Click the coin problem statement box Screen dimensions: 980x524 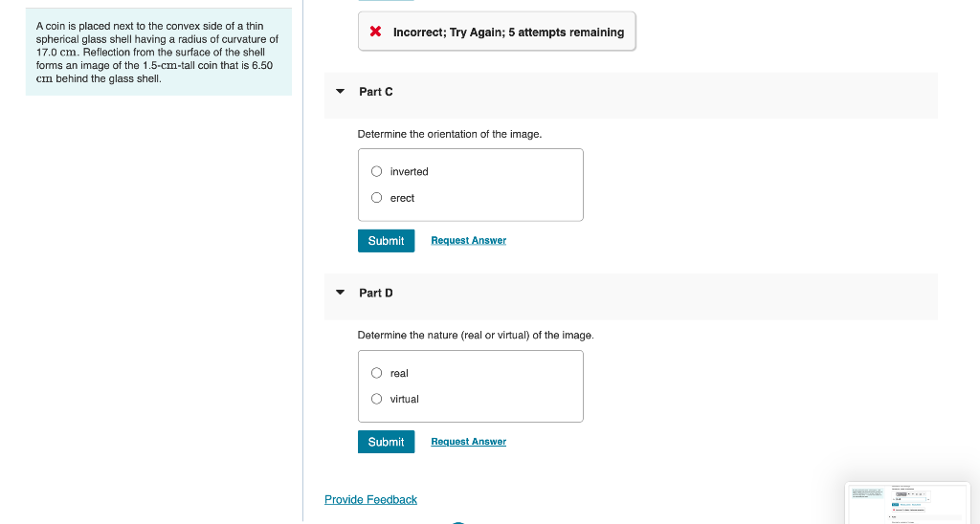pyautogui.click(x=158, y=52)
